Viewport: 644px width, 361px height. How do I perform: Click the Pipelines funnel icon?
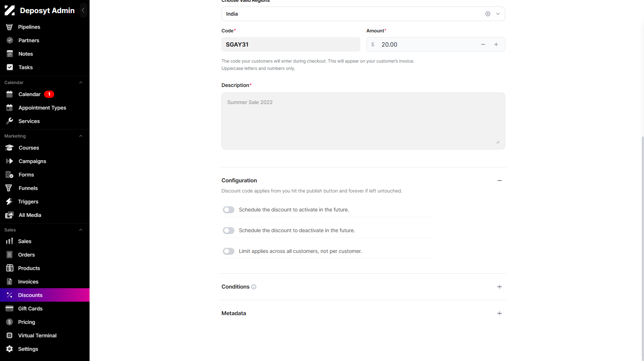click(x=9, y=27)
